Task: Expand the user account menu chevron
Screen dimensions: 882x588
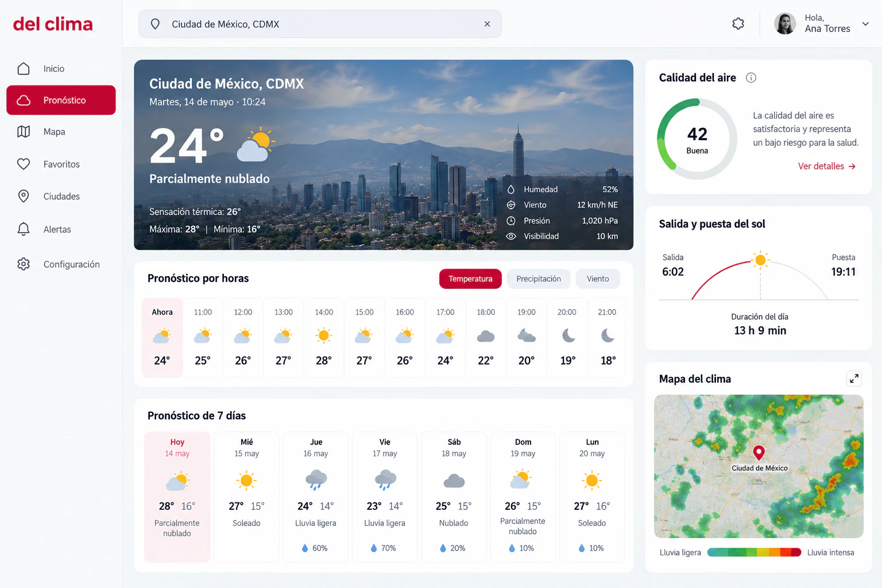Action: [865, 24]
